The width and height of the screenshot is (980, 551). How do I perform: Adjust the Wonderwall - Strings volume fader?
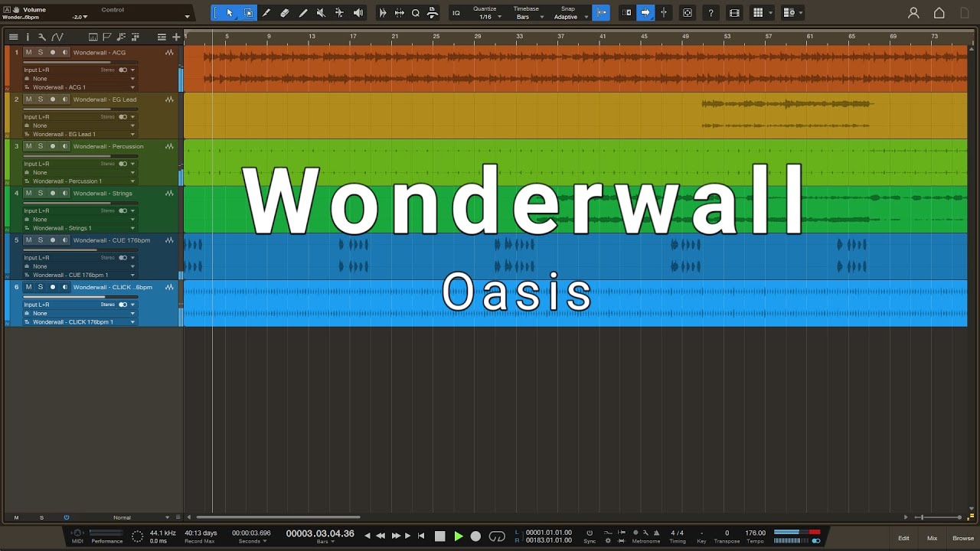click(x=80, y=203)
